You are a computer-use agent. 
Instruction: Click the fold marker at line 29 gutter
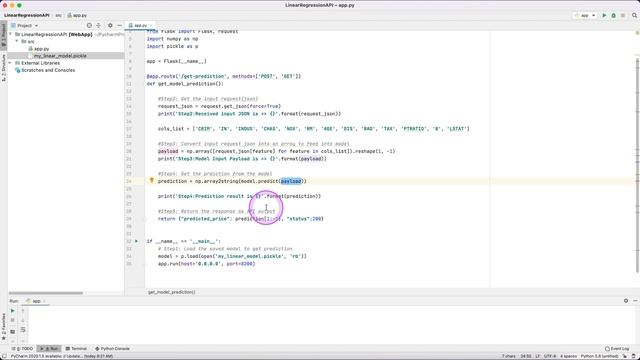coord(145,219)
